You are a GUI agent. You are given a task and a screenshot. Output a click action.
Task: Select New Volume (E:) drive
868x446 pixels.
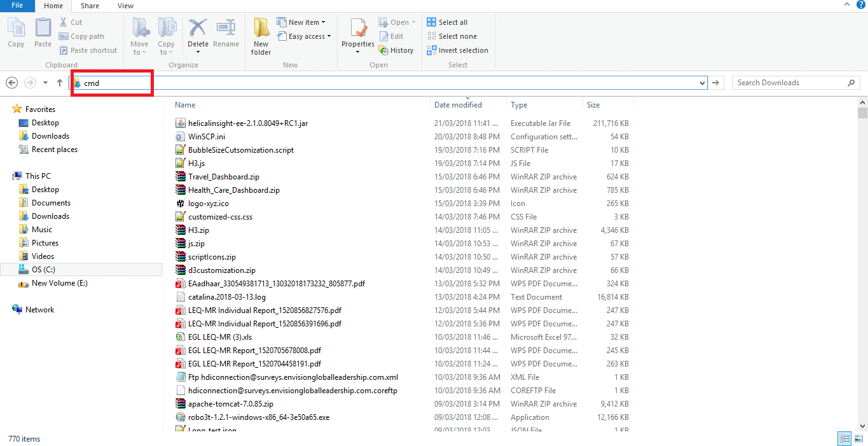click(x=60, y=283)
